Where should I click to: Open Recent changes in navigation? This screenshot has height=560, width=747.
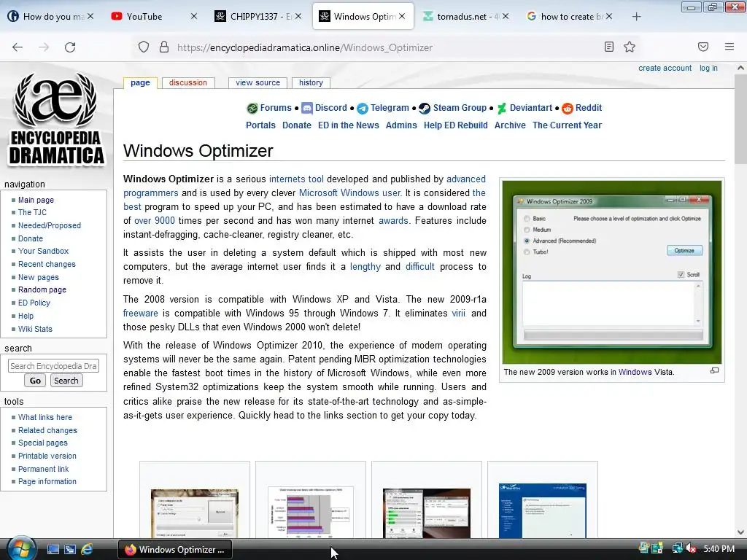[x=47, y=264]
